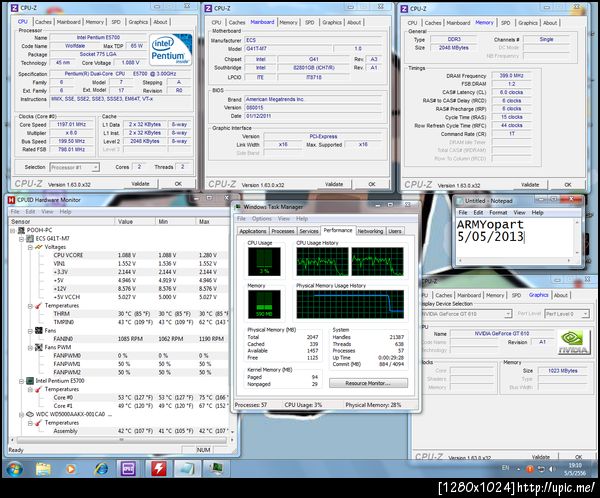Click the NVIDIA logo in CPU-Z Graphics window
This screenshot has height=498, width=600.
point(573,342)
